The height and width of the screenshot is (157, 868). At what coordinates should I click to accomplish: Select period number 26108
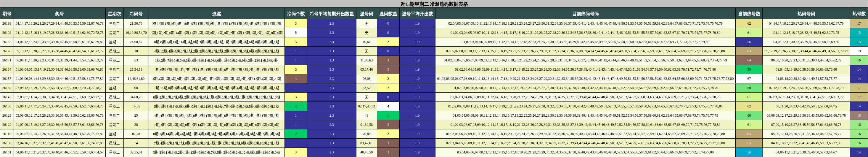click(x=7, y=143)
